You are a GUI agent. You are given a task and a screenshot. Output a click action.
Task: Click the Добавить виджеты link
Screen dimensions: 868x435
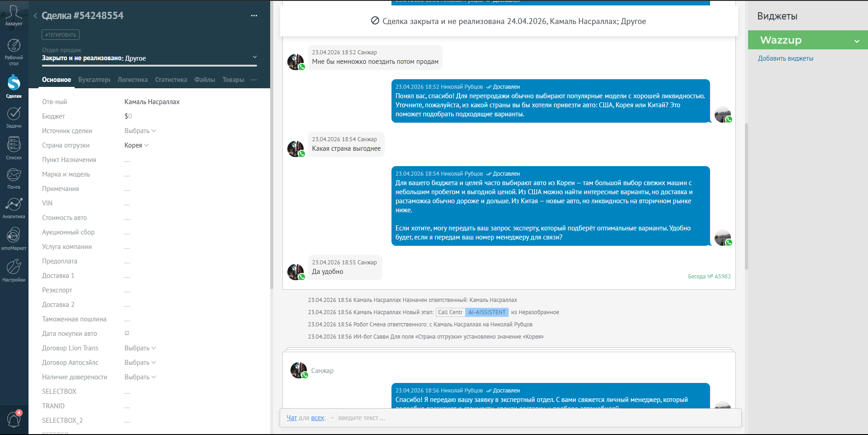point(786,58)
